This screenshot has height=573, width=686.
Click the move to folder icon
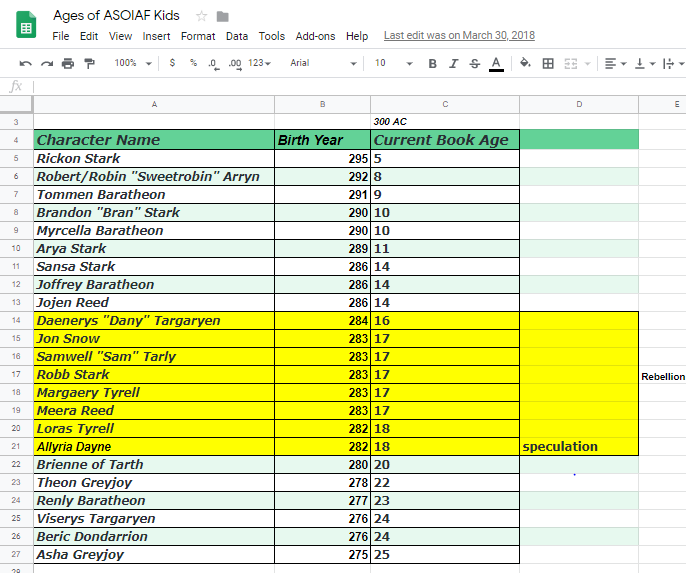223,17
